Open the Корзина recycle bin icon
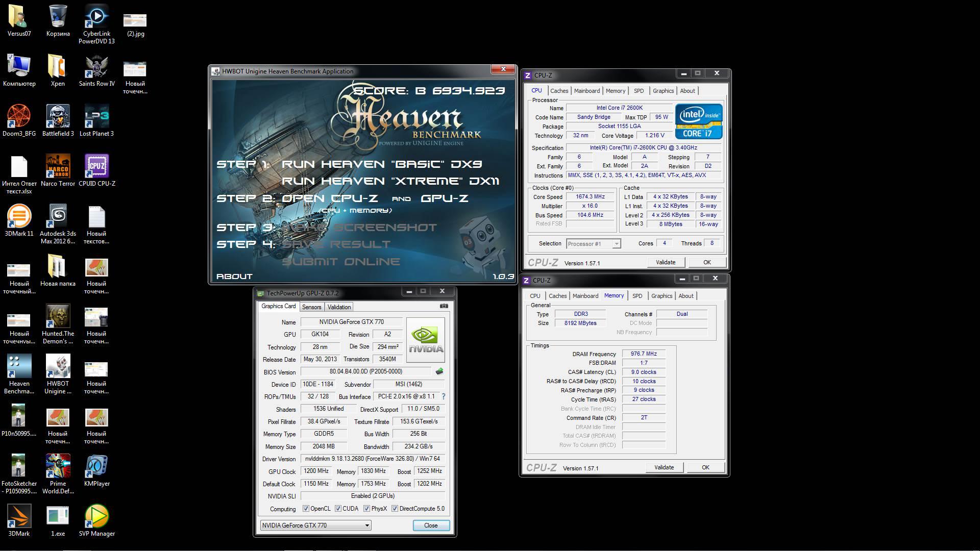The image size is (980, 551). click(x=58, y=20)
